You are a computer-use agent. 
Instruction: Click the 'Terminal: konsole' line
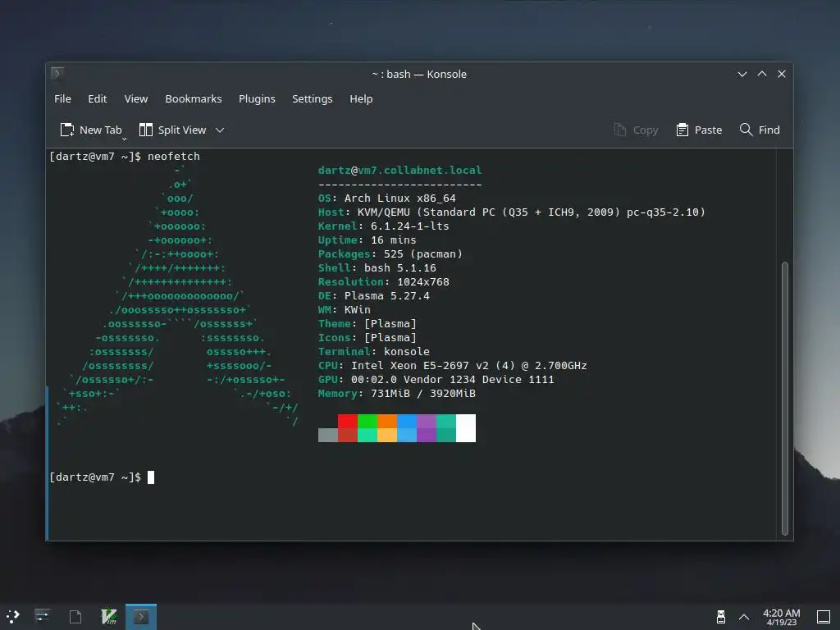tap(374, 351)
